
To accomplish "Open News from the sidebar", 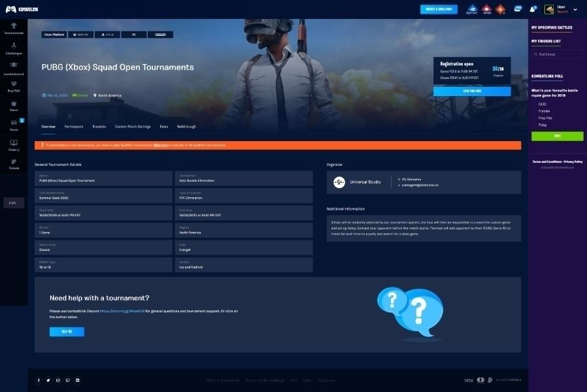I will point(14,125).
